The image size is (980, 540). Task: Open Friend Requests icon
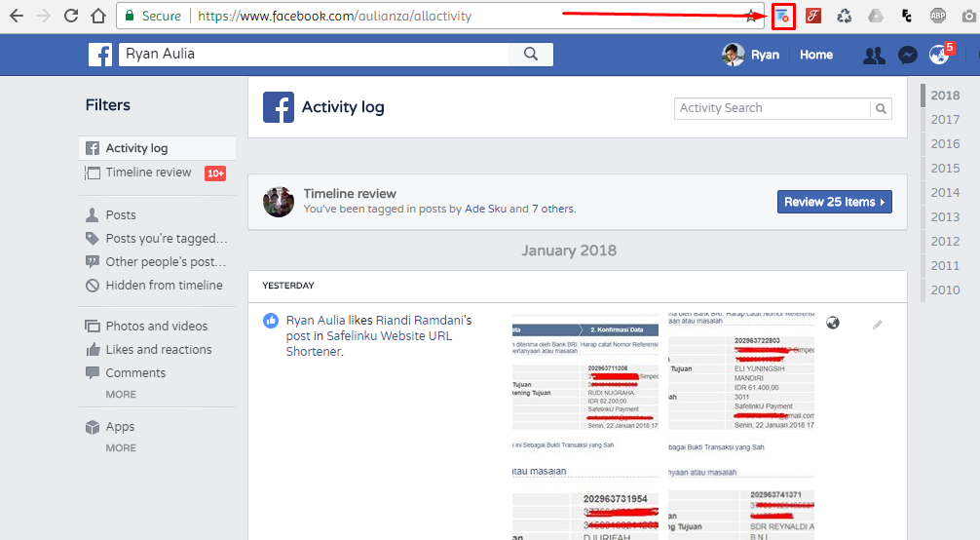pos(874,56)
